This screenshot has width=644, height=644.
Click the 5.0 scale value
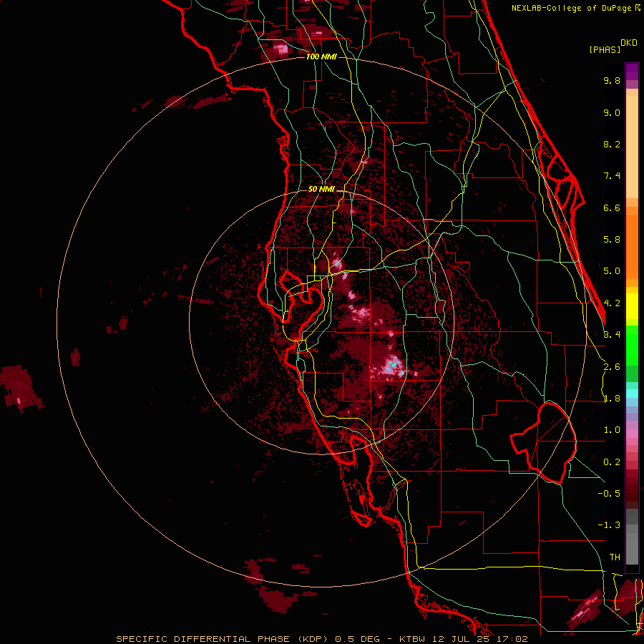click(612, 271)
